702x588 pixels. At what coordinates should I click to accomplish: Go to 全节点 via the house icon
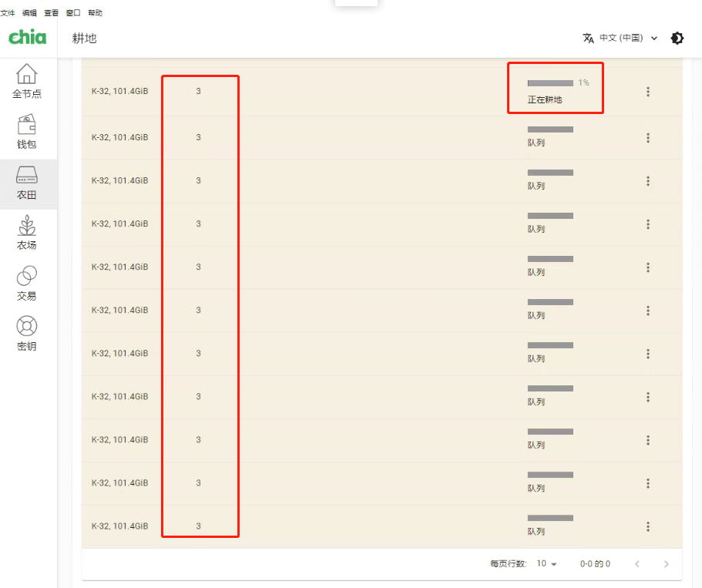click(x=27, y=81)
